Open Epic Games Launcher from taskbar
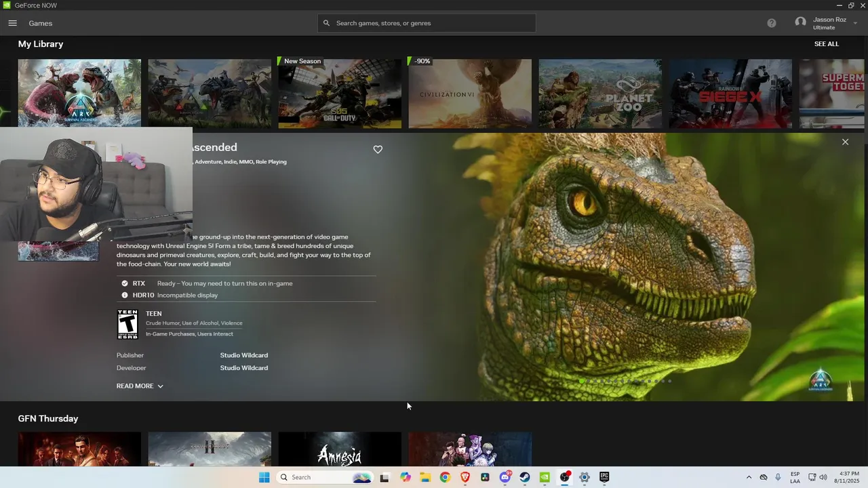The height and width of the screenshot is (488, 868). coord(604,477)
